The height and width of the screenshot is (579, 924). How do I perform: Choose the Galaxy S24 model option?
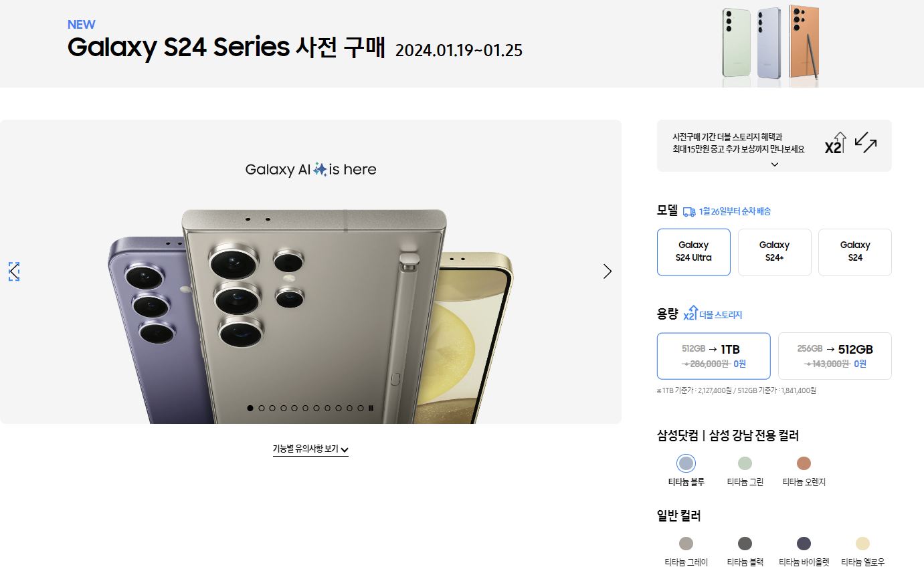coord(855,252)
